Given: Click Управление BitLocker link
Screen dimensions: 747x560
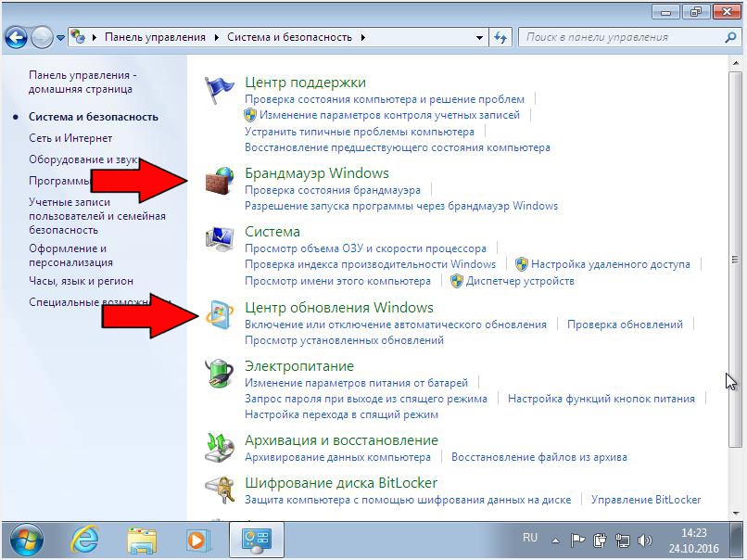Looking at the screenshot, I should point(646,500).
